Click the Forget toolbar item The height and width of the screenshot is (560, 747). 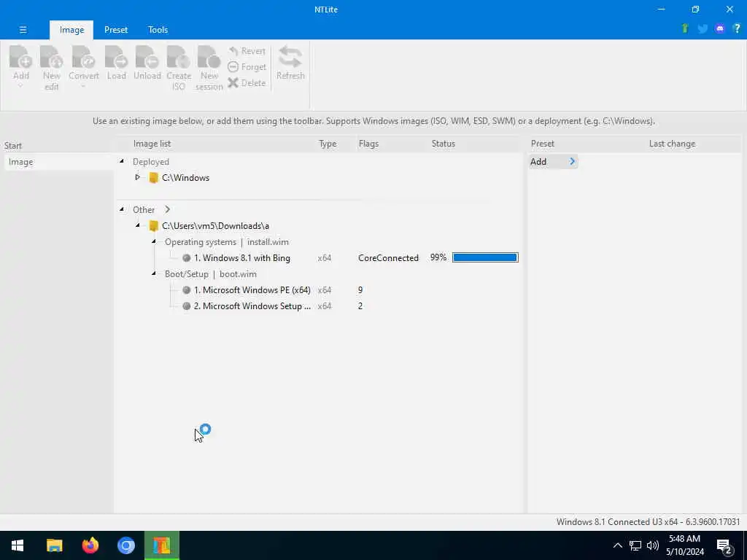pos(247,67)
